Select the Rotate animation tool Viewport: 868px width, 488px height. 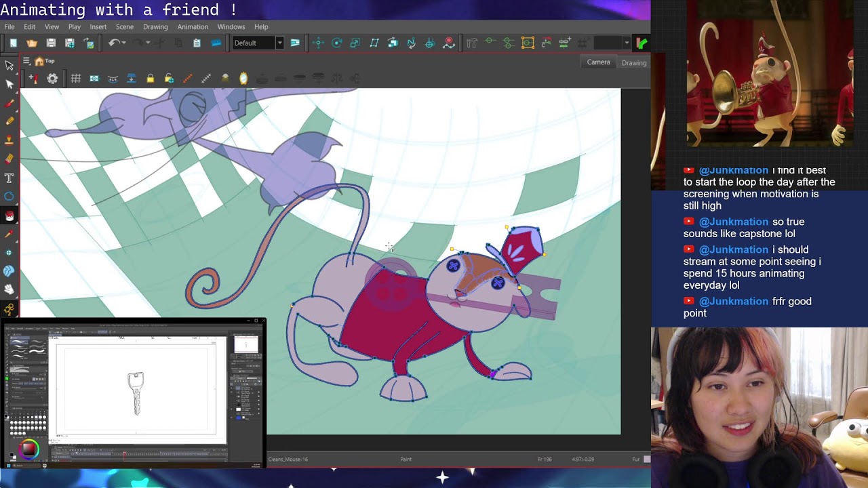click(x=336, y=43)
